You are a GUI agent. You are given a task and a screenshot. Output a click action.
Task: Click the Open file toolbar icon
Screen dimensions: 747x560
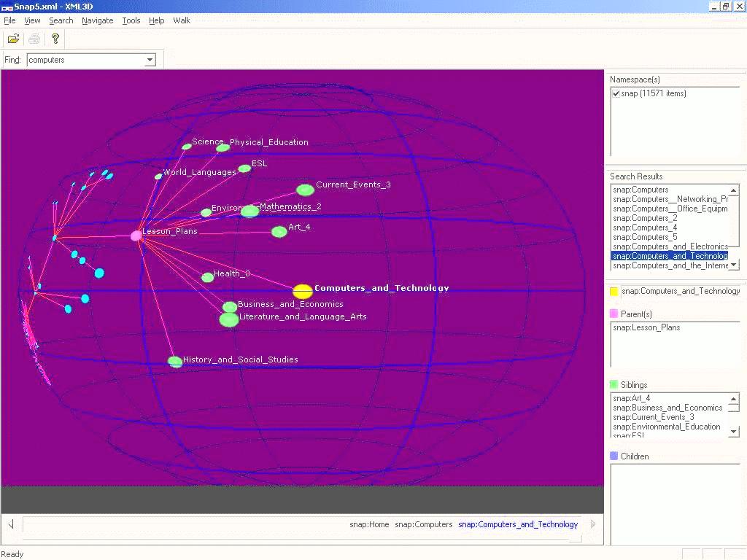tap(13, 39)
